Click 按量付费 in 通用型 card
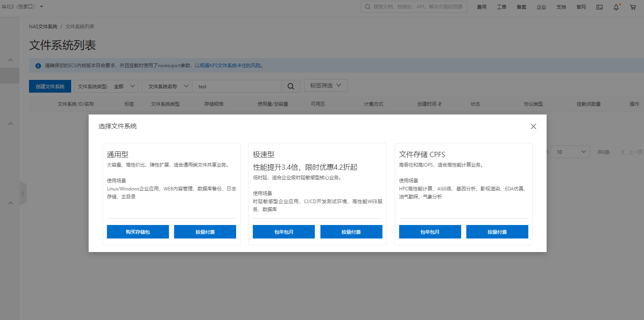The image size is (644, 320). coord(205,232)
